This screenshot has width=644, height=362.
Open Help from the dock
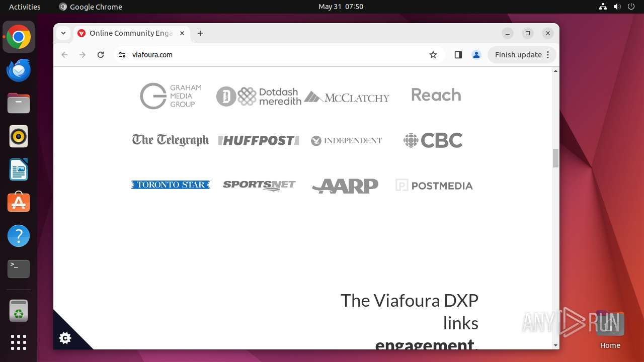(x=19, y=236)
